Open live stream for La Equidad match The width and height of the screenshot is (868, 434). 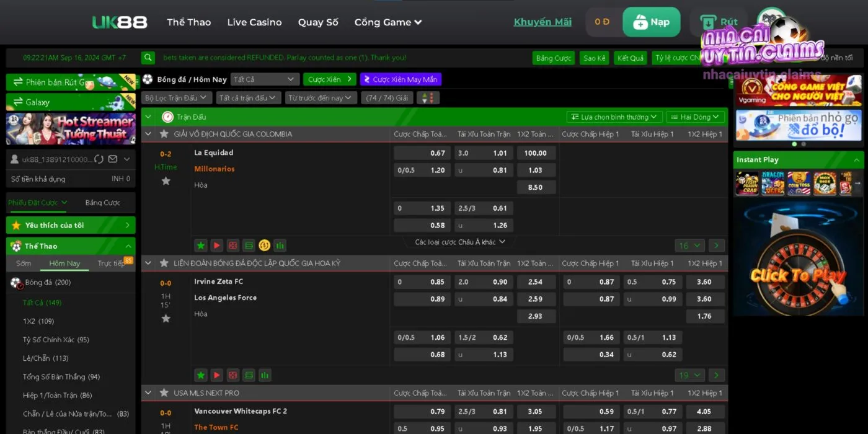coord(216,246)
